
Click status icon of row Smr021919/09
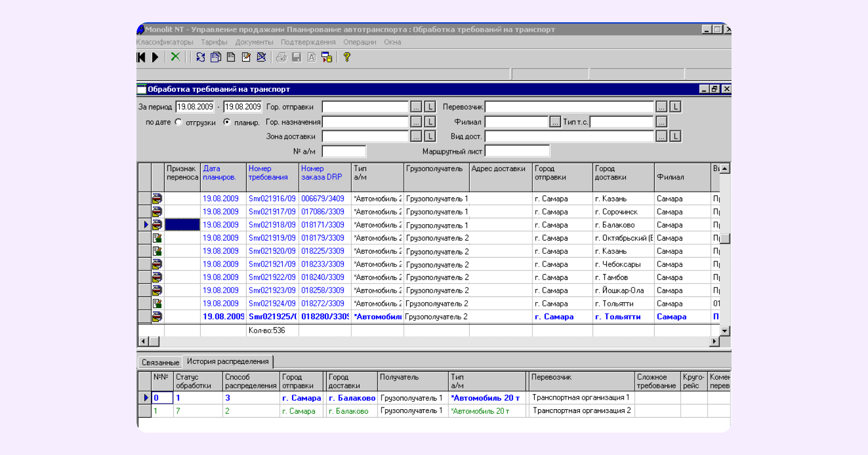[157, 238]
